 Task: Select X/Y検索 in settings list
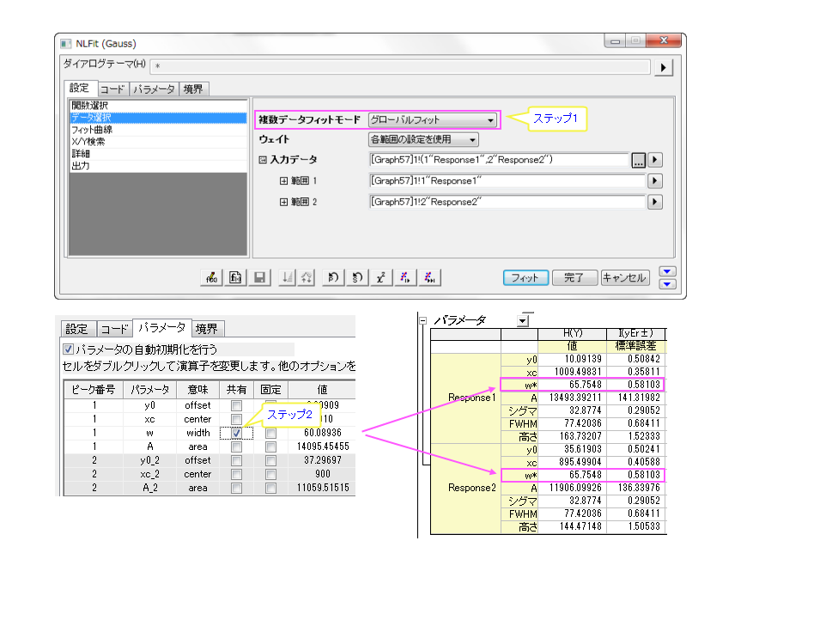158,143
